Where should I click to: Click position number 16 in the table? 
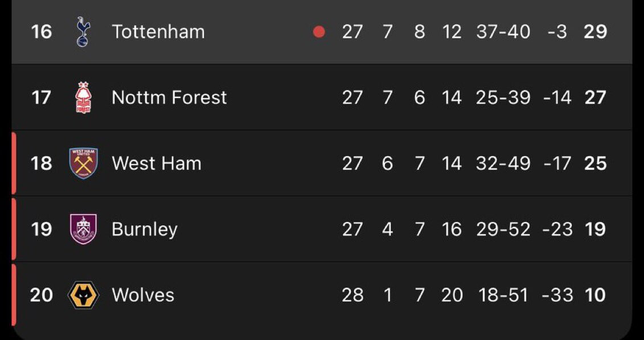click(42, 32)
